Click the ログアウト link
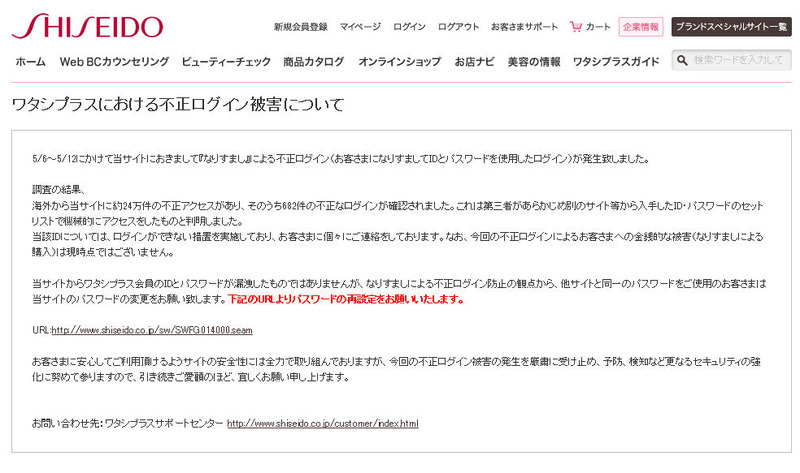 pos(458,27)
